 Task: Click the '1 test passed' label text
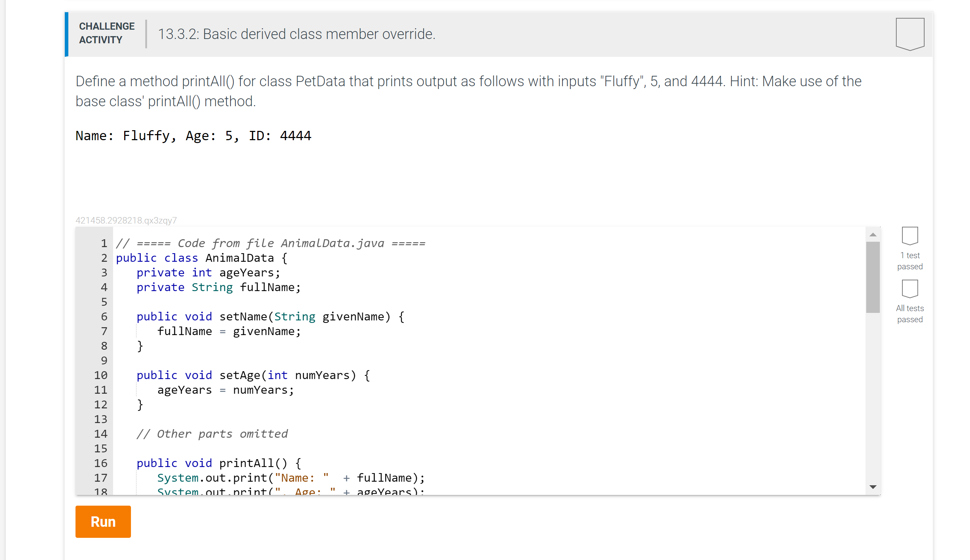[x=910, y=261]
